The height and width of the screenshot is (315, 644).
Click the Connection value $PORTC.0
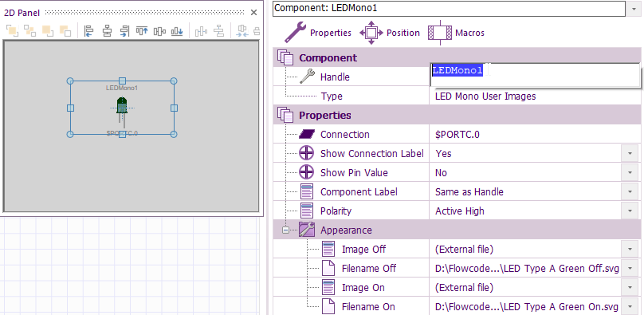457,134
